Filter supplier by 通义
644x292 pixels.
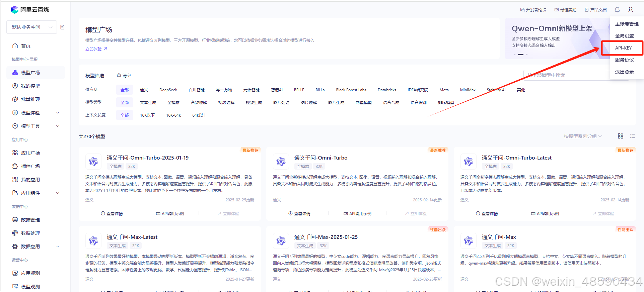144,90
